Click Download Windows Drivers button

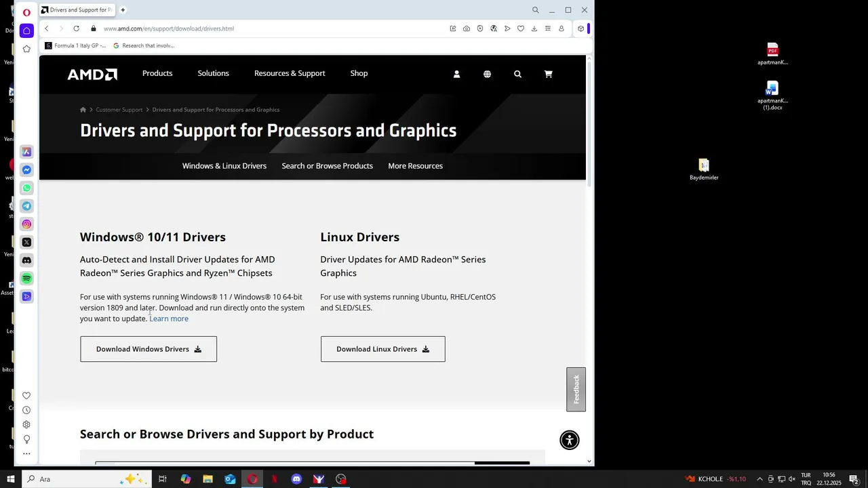149,349
